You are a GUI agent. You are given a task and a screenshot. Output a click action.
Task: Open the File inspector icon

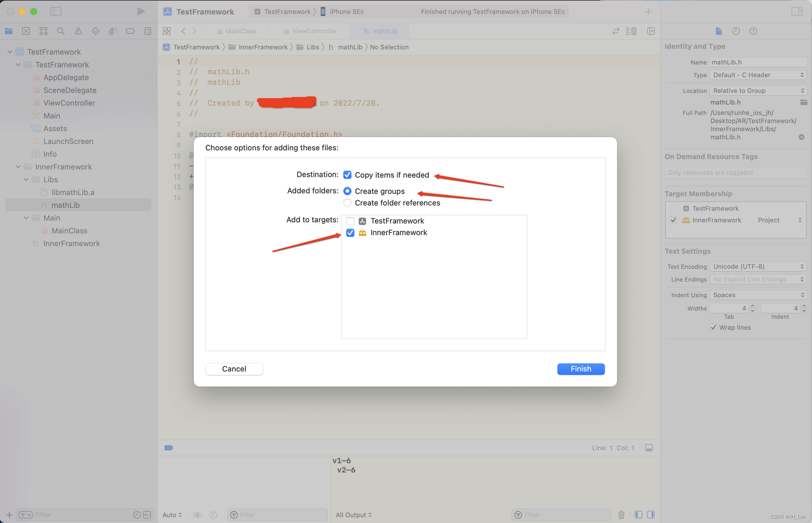[x=719, y=31]
